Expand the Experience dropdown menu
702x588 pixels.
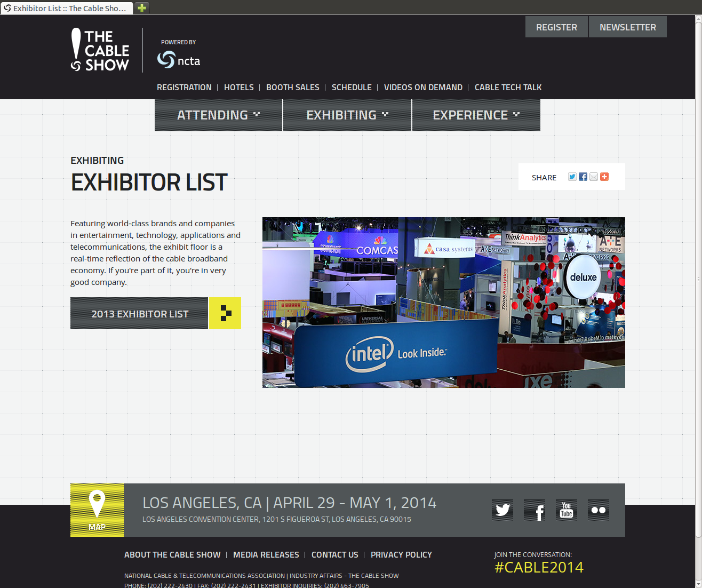(x=476, y=115)
